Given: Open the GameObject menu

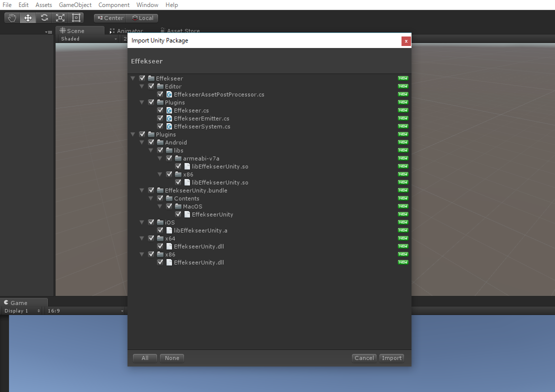Looking at the screenshot, I should point(75,5).
